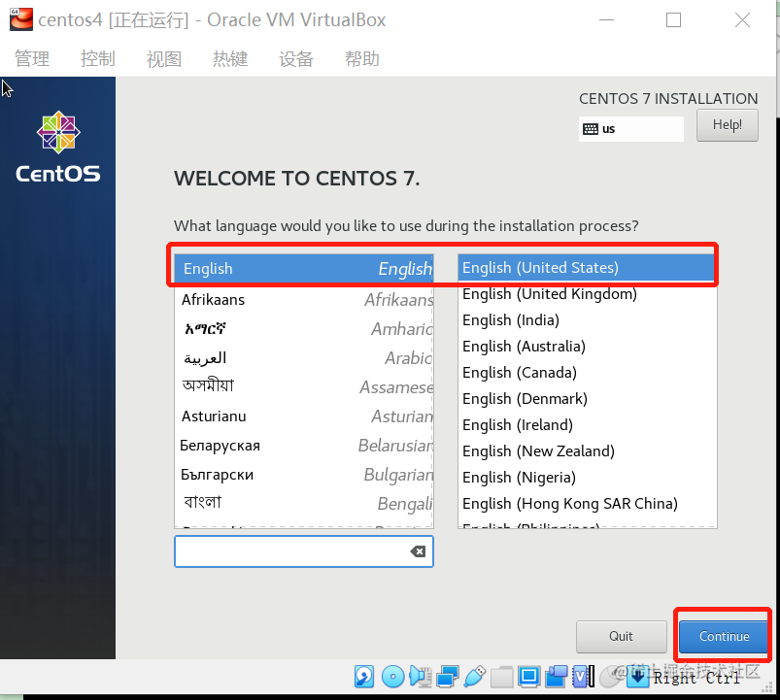Focus the language search input field
780x700 pixels.
tap(304, 550)
